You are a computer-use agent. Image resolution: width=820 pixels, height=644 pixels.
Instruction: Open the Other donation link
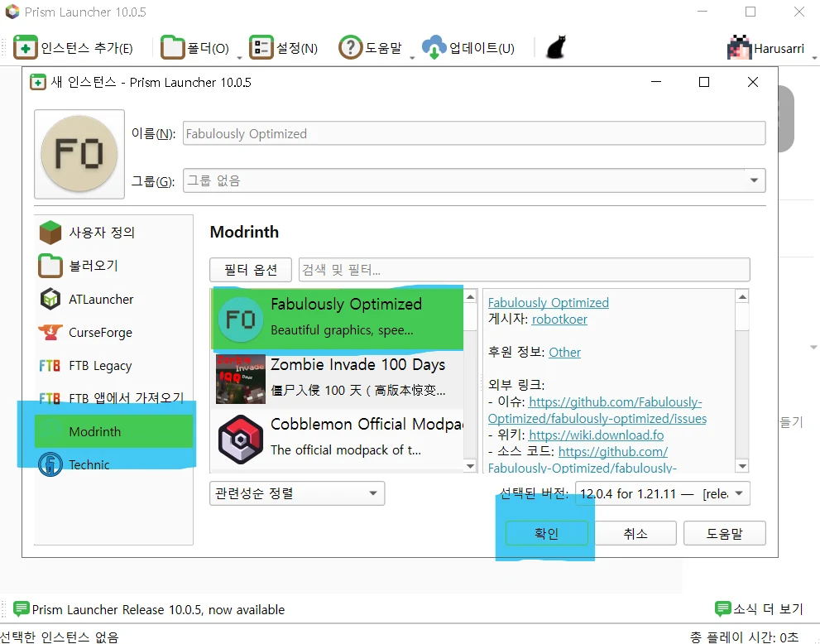click(x=565, y=352)
